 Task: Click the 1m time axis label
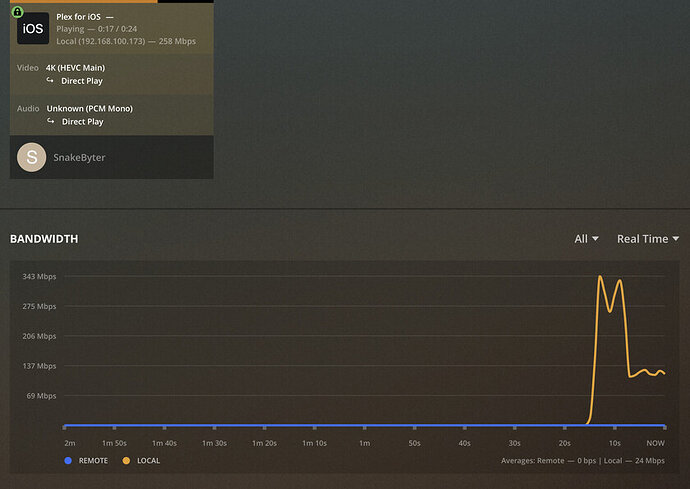(364, 443)
